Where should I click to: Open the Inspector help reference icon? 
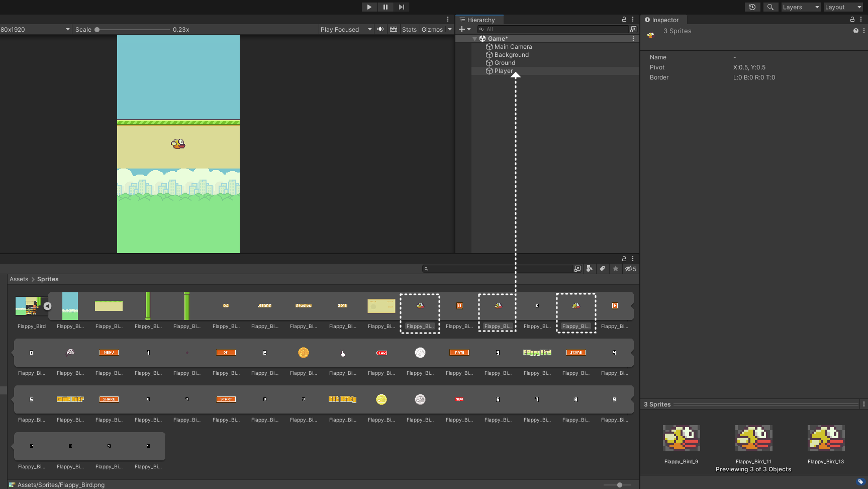856,31
